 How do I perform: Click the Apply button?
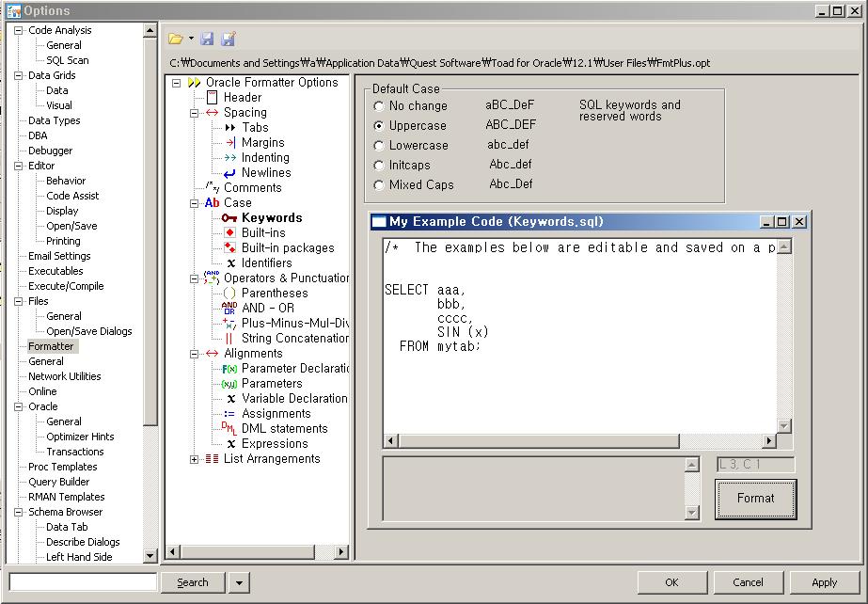pos(824,582)
